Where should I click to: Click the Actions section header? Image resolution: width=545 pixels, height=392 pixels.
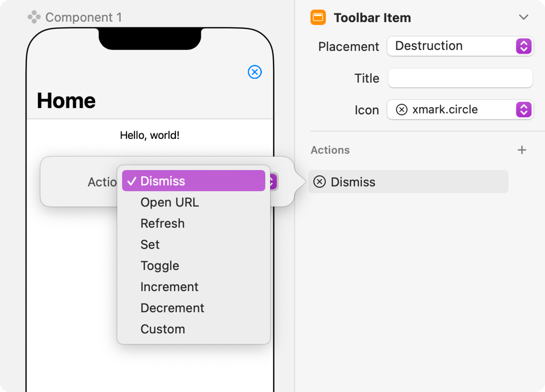tap(330, 150)
